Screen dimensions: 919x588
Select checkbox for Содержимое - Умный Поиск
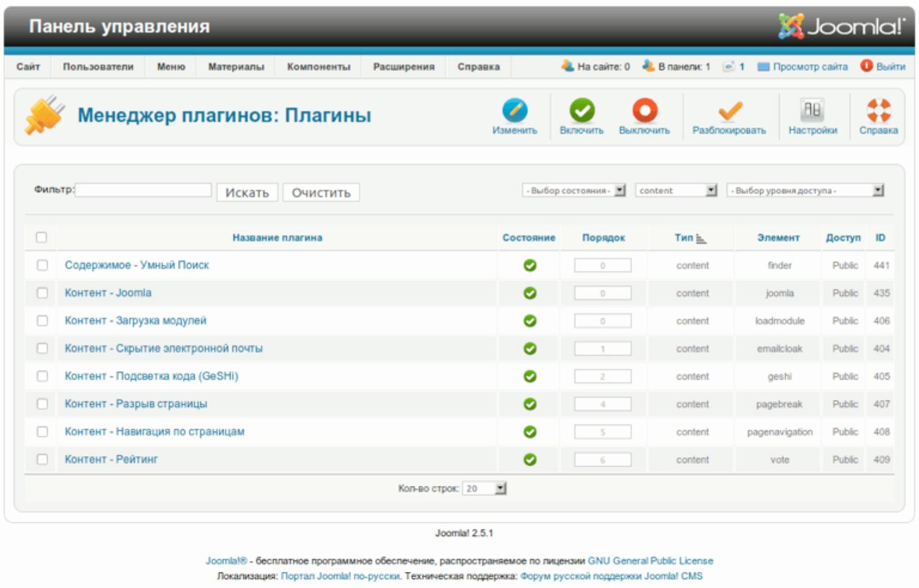coord(42,265)
